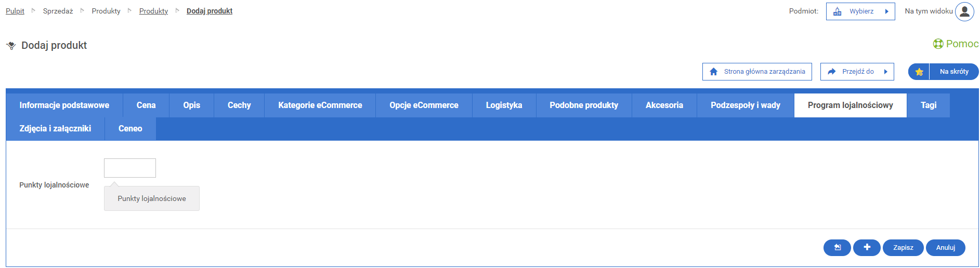980x268 pixels.
Task: Focus the Punkty lojalnościowe input field
Action: click(x=130, y=168)
